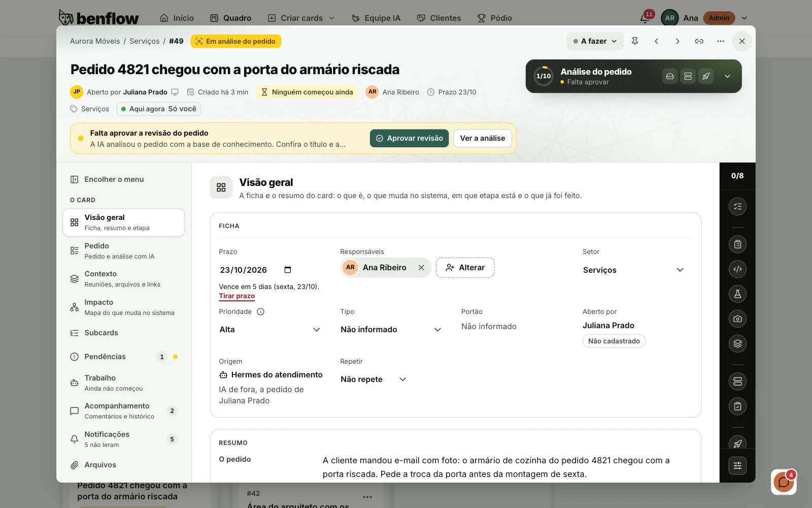
Task: Click the rocket icon in Análise do pedido panel
Action: (x=706, y=76)
